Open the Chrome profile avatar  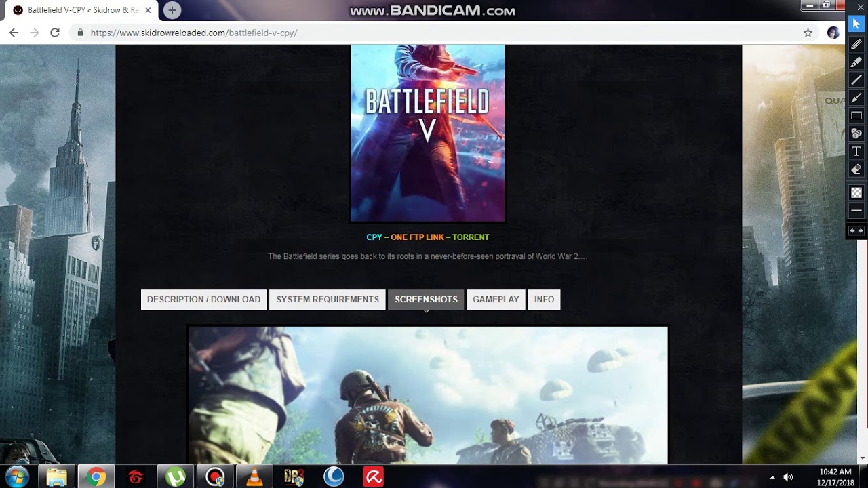(833, 33)
